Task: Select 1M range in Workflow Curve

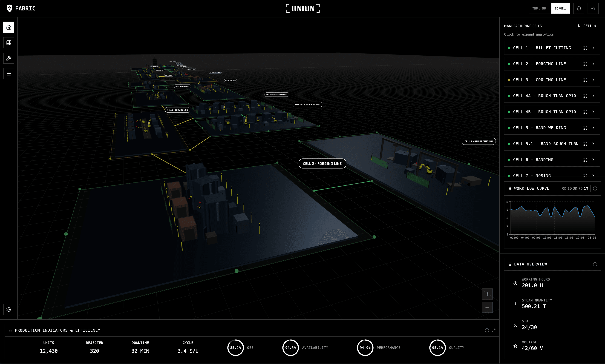Action: pos(586,188)
